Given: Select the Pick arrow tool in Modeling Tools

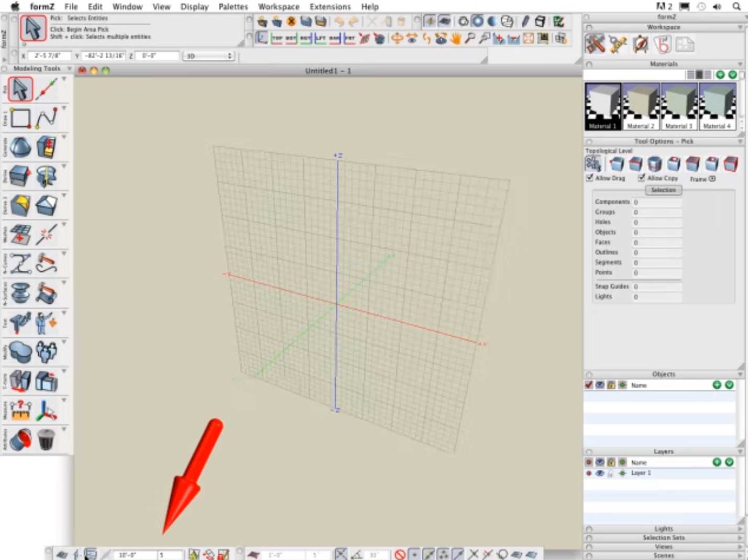Looking at the screenshot, I should click(20, 90).
